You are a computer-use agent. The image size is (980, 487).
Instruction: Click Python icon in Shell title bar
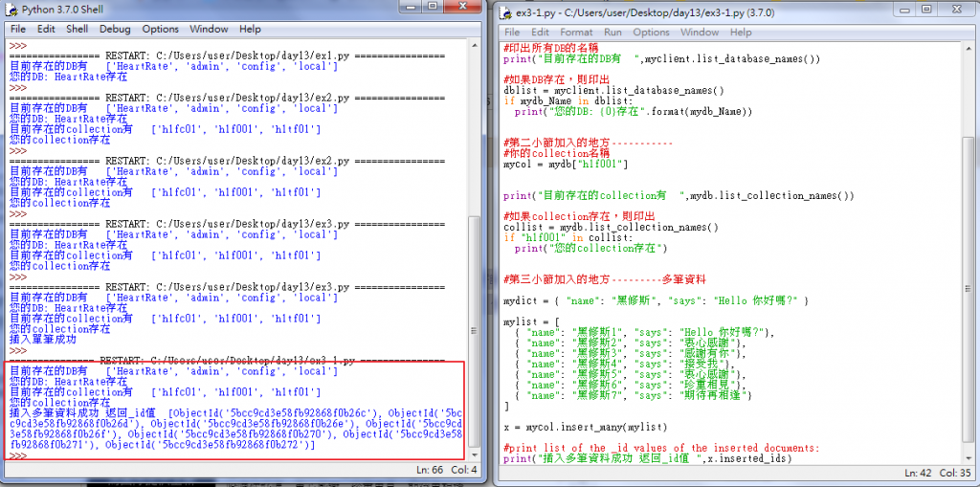(x=12, y=10)
